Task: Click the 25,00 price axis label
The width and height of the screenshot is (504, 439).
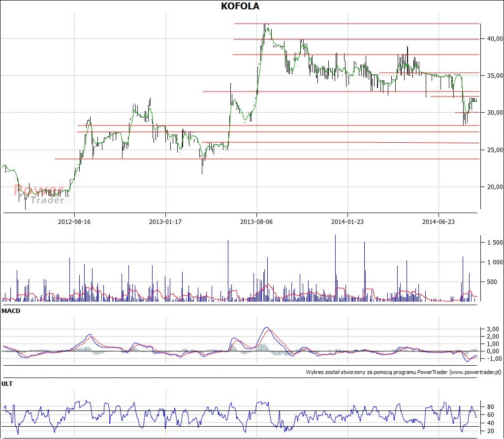Action: 495,150
